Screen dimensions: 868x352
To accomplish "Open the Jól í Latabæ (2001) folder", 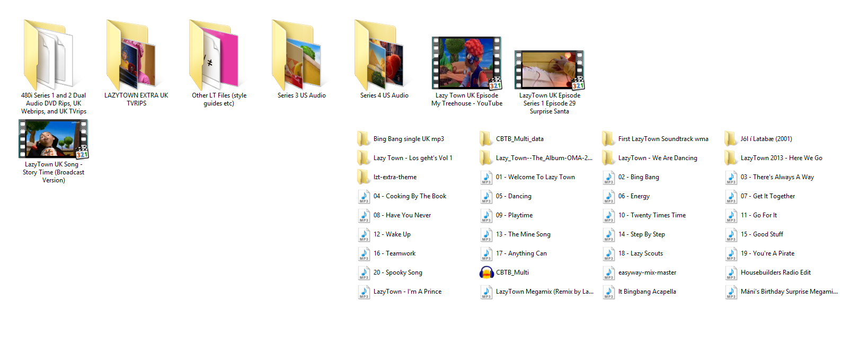I will (x=766, y=139).
